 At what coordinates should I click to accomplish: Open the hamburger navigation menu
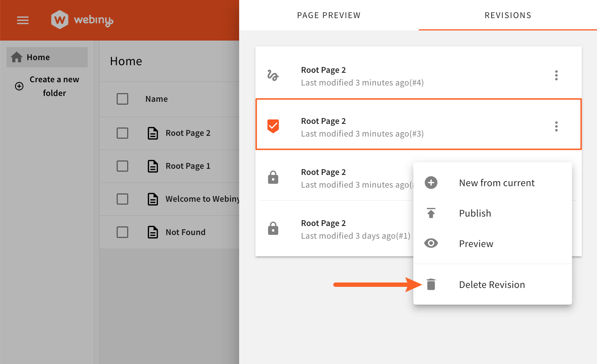click(23, 20)
